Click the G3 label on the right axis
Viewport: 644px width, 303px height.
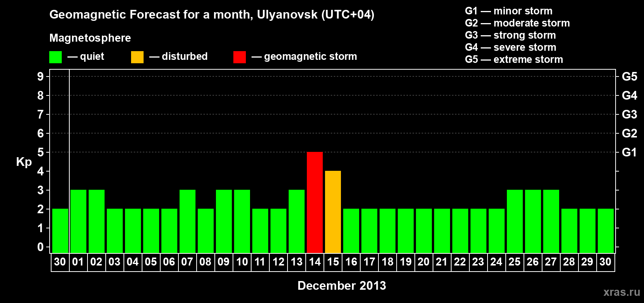click(x=629, y=114)
